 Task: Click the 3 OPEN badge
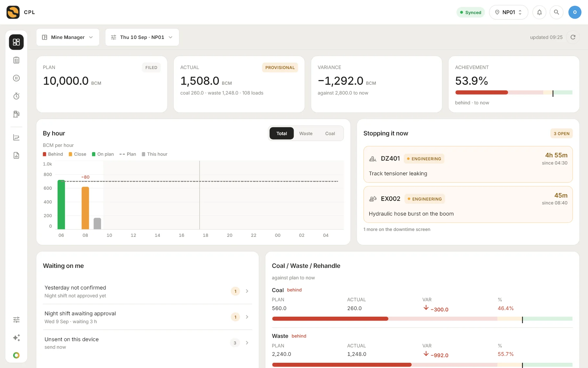[x=562, y=133]
